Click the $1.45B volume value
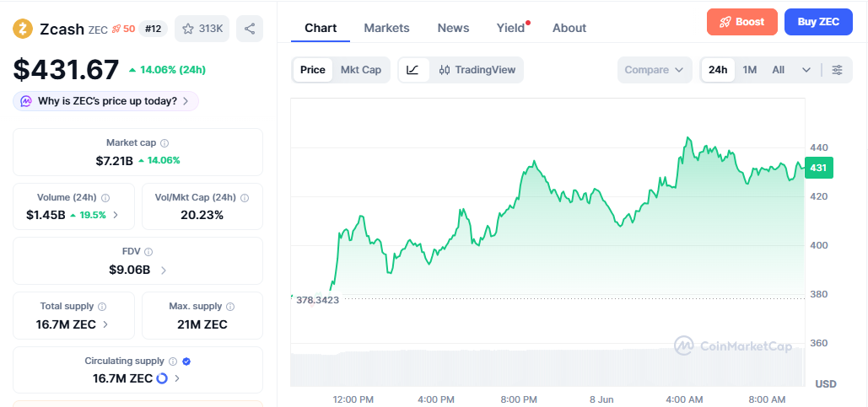Image resolution: width=868 pixels, height=407 pixels. tap(46, 215)
